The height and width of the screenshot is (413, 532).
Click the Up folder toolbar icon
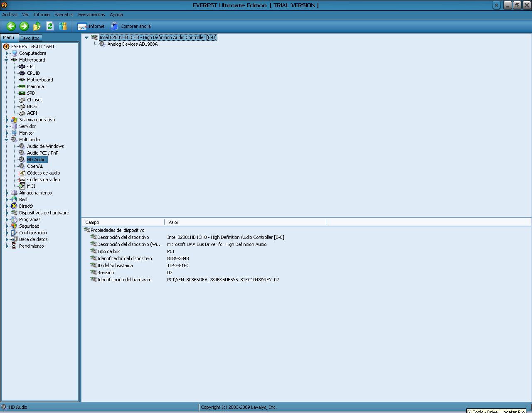(37, 26)
